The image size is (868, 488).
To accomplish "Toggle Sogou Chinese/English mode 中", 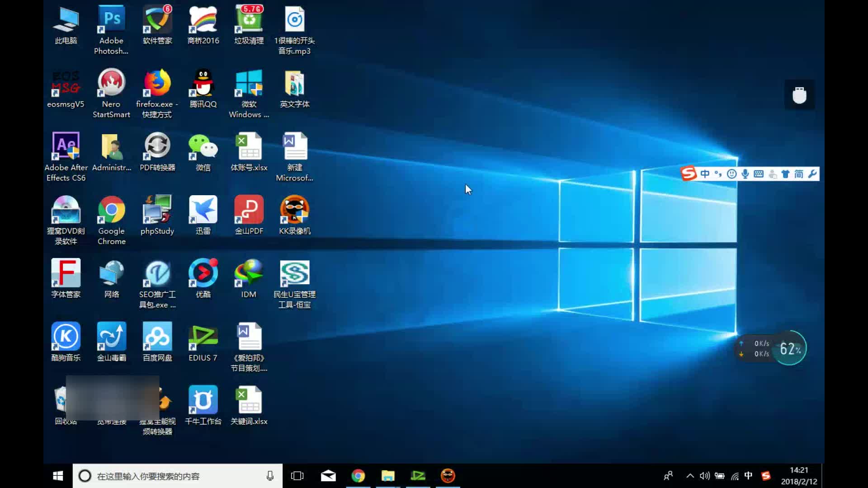I will (x=705, y=174).
